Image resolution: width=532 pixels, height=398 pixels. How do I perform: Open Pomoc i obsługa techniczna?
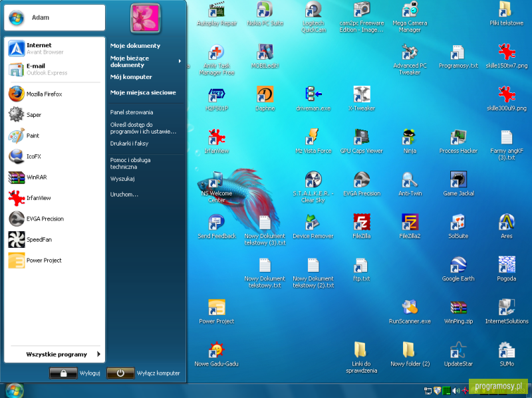(x=130, y=163)
